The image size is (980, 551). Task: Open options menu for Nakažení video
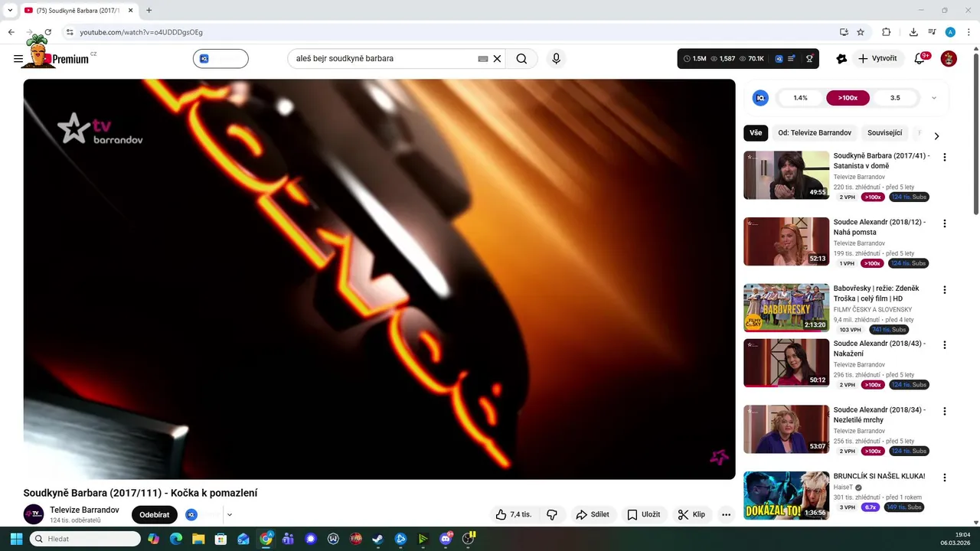coord(945,345)
